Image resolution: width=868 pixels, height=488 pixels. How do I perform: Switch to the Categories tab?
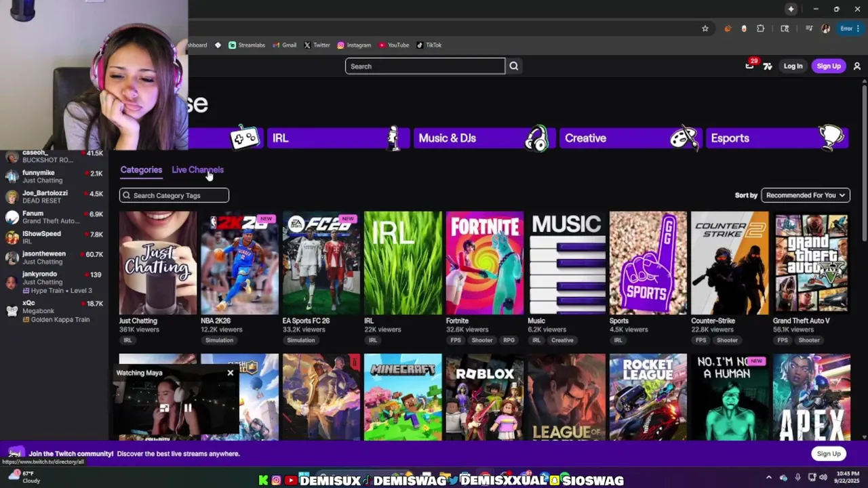141,169
